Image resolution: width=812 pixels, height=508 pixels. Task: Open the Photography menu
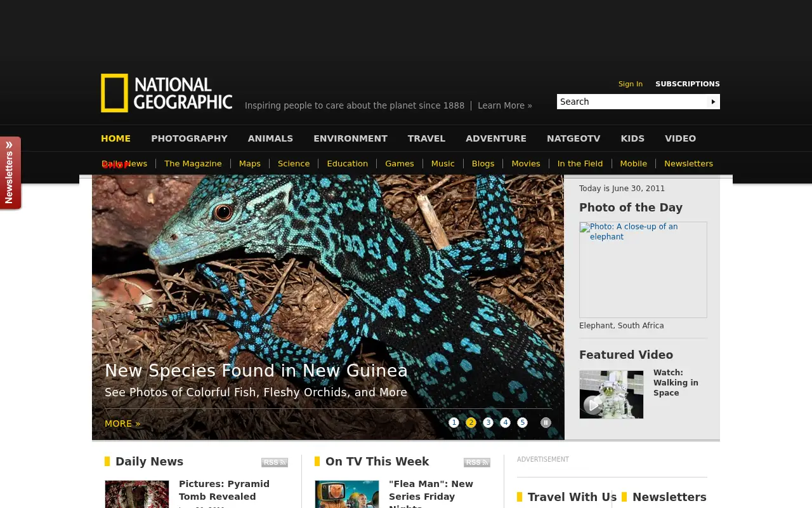[189, 138]
